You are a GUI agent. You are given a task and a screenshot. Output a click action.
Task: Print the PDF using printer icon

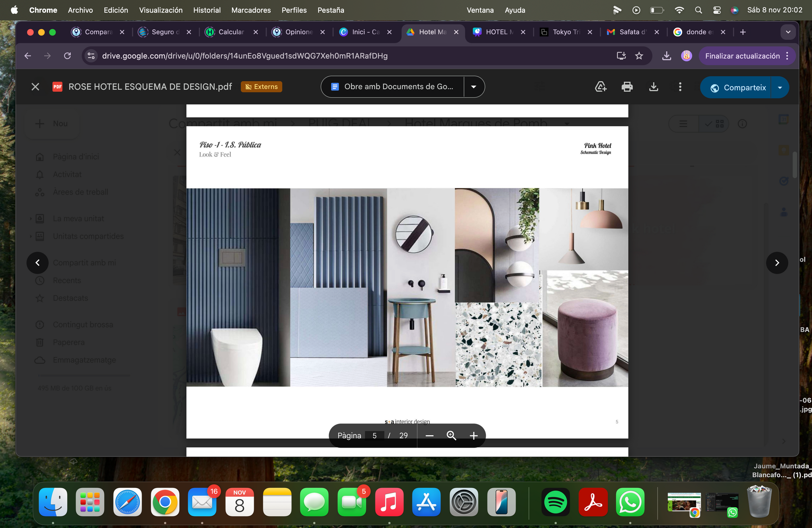tap(627, 87)
